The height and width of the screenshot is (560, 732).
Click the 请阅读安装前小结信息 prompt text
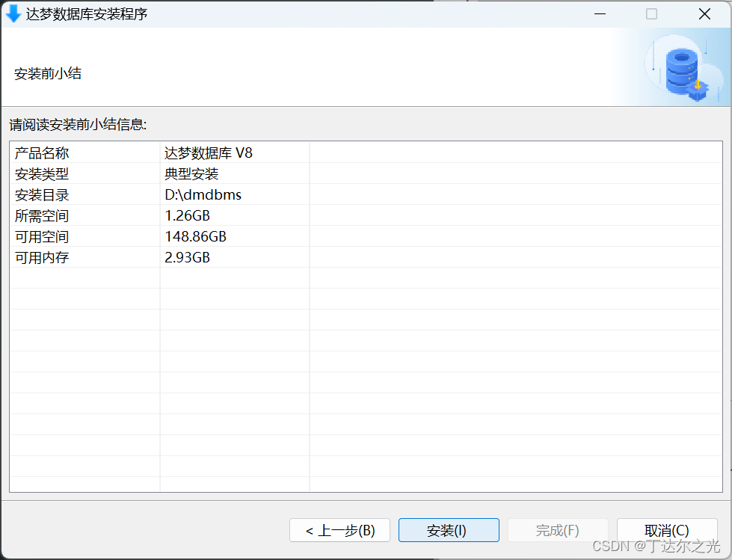pos(78,125)
